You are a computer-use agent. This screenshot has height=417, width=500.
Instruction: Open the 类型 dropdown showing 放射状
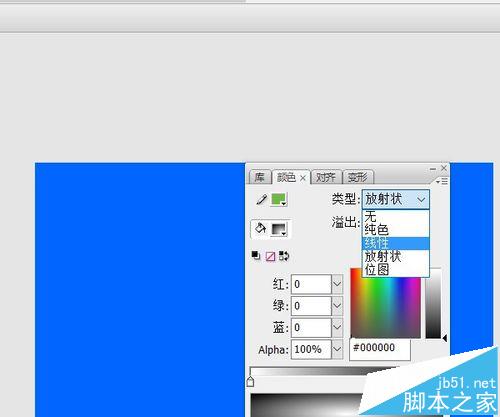396,199
